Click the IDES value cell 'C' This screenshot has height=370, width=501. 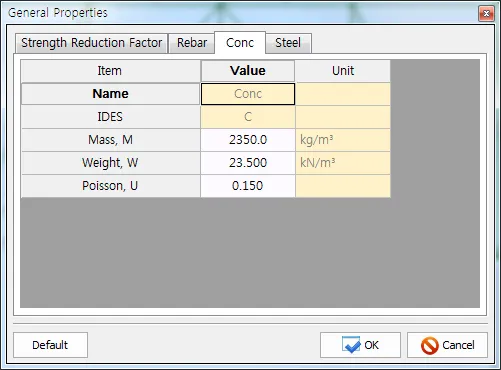248,117
